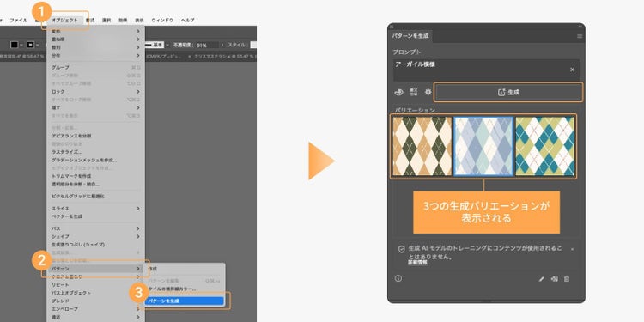Screen dimensions: 644x322
Task: Select ラスタライズ... menu entry
Action: click(x=95, y=151)
